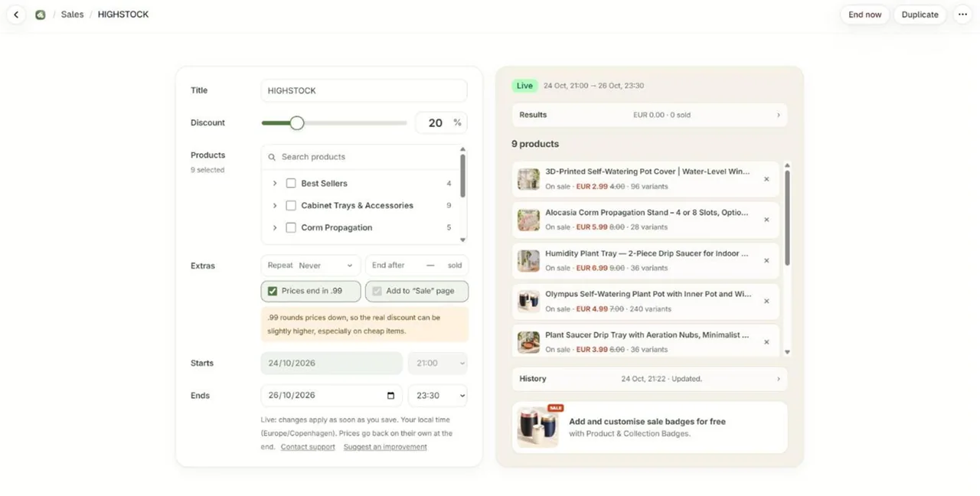The height and width of the screenshot is (496, 980).
Task: Open the green app logo home
Action: 41,15
